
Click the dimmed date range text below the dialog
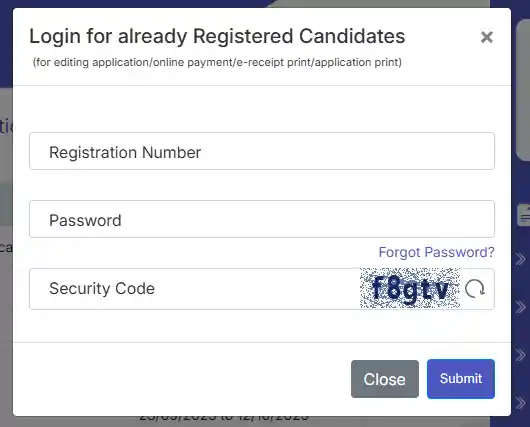click(x=224, y=419)
